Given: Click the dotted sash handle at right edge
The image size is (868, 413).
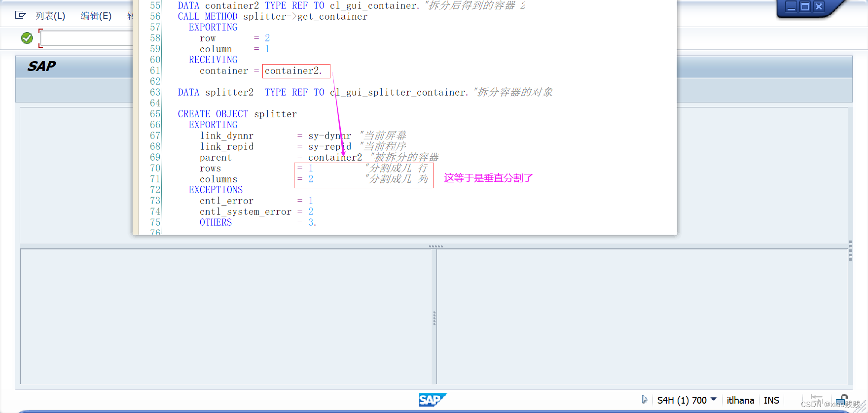Looking at the screenshot, I should [x=850, y=250].
